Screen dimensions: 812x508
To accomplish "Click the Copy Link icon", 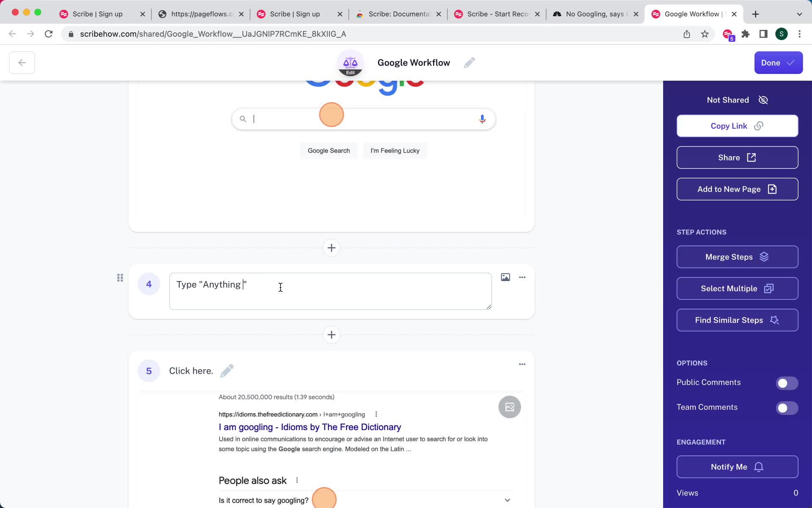I will pos(759,126).
